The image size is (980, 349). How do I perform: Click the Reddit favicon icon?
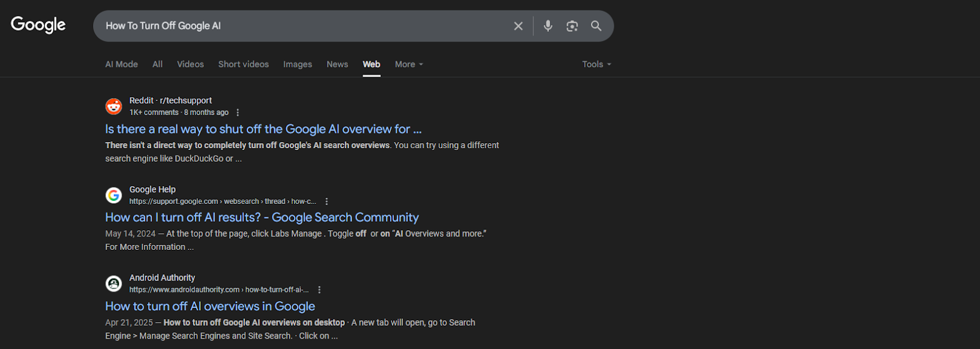click(114, 107)
